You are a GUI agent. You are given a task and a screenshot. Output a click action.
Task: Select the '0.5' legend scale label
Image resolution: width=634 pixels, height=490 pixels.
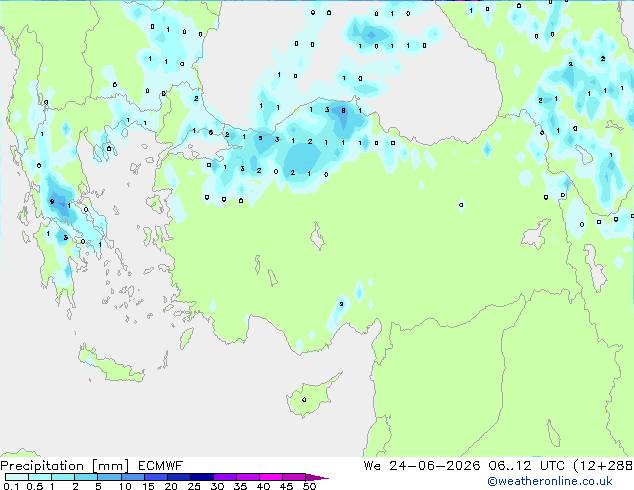(34, 486)
